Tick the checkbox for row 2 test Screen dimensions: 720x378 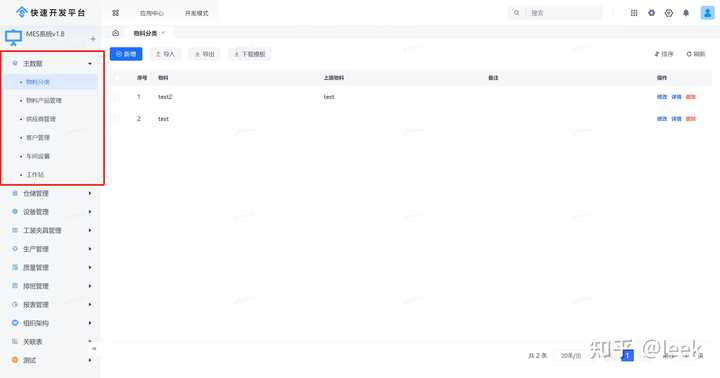(118, 118)
